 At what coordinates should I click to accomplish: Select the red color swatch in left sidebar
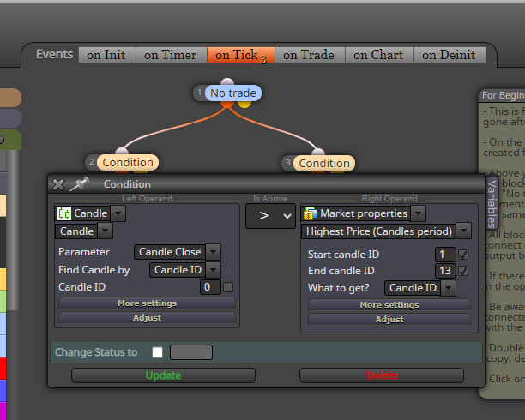(x=3, y=369)
